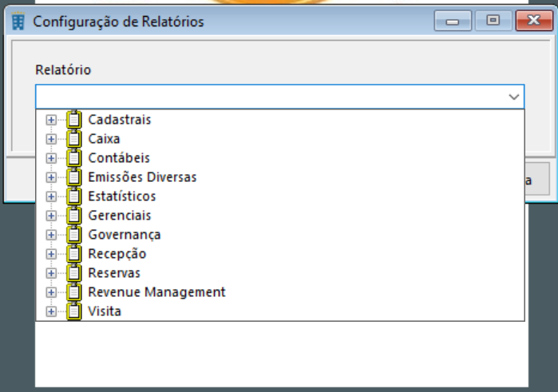
Task: Expand the Contábeis tree node
Action: coord(51,158)
